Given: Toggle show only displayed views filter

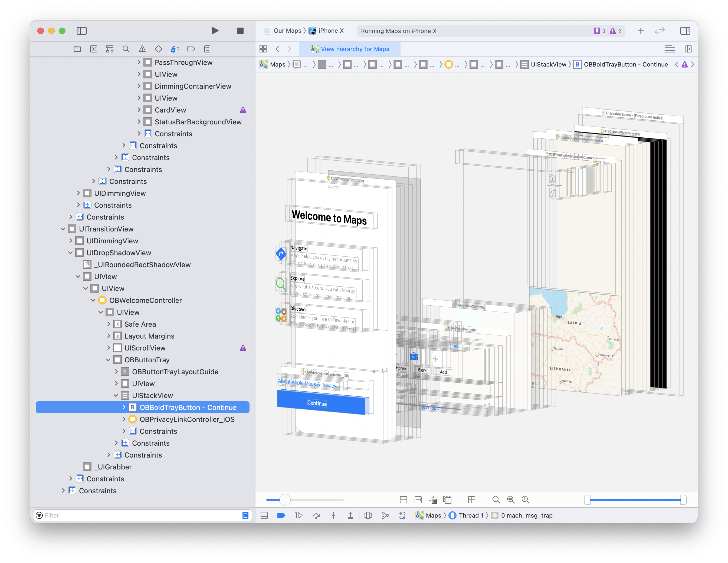Looking at the screenshot, I should click(x=245, y=515).
